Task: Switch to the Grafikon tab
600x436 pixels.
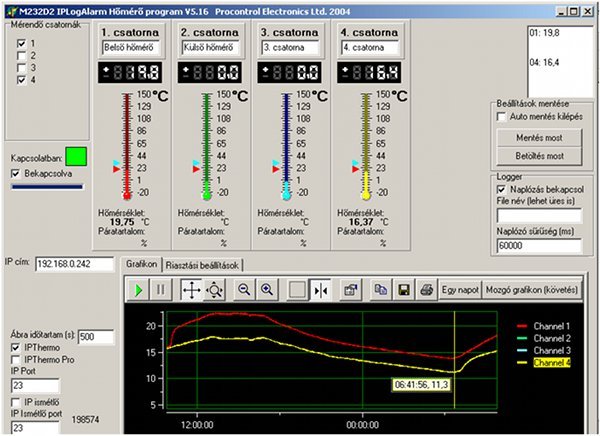Action: click(142, 264)
